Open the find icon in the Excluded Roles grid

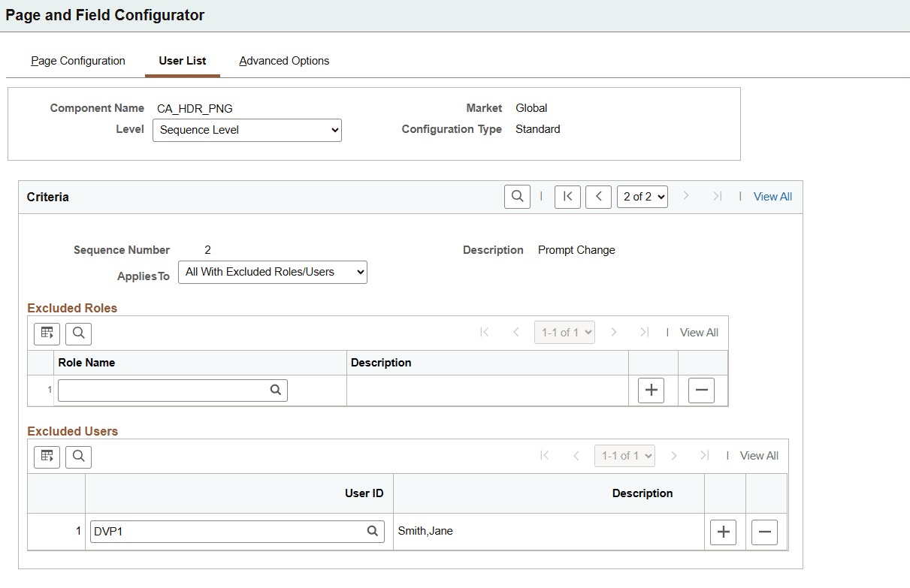pyautogui.click(x=78, y=333)
